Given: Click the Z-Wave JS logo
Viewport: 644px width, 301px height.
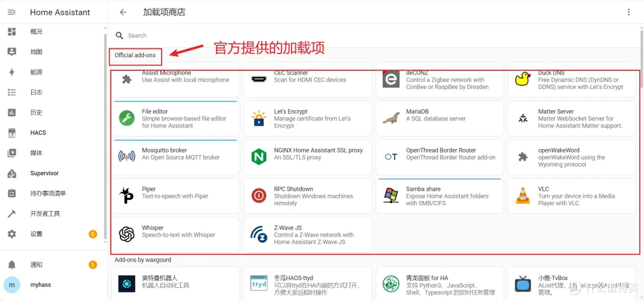Looking at the screenshot, I should pos(259,234).
